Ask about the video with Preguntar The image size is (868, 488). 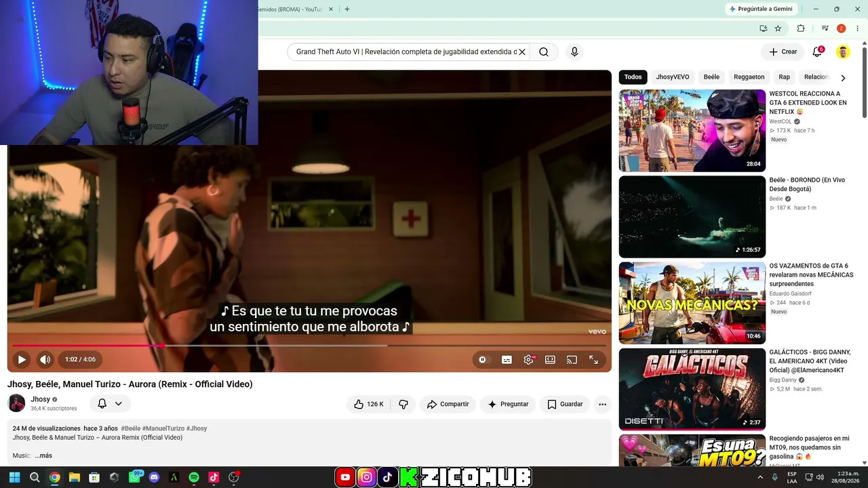click(x=508, y=404)
